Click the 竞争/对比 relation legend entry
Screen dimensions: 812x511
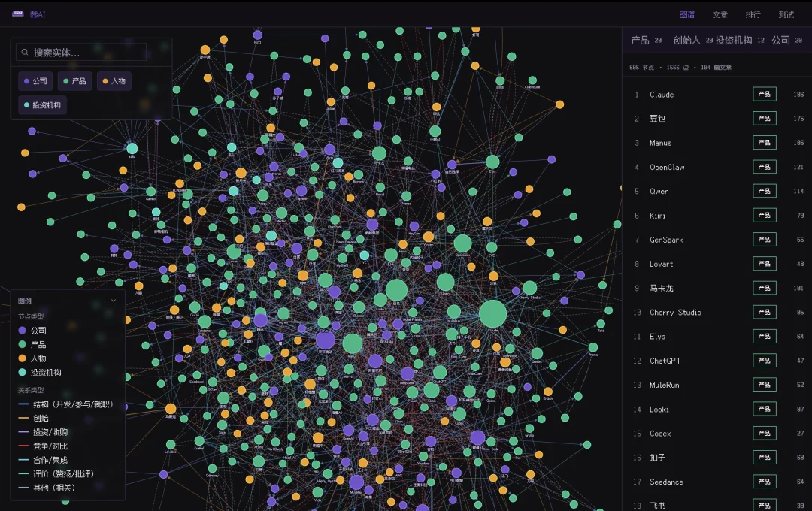43,446
